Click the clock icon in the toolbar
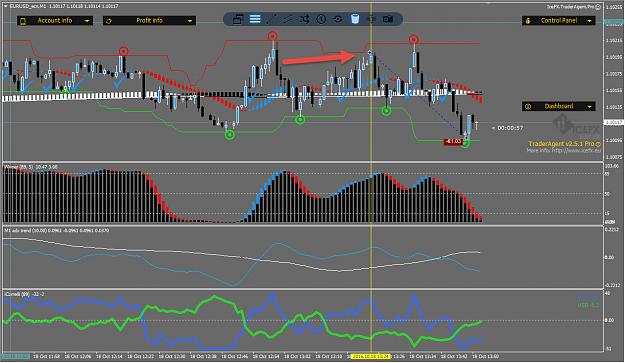This screenshot has width=625, height=363. [321, 19]
